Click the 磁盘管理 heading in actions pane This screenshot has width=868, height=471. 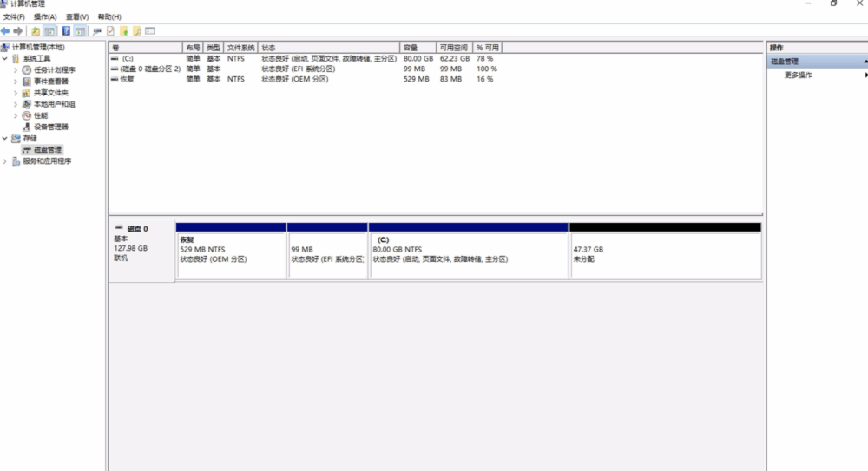785,62
